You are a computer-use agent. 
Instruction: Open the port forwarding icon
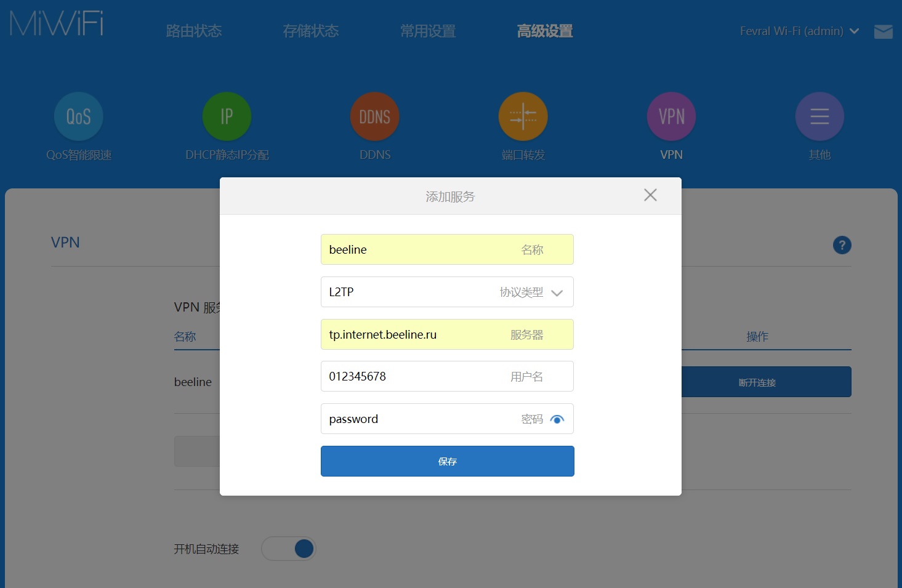[523, 116]
